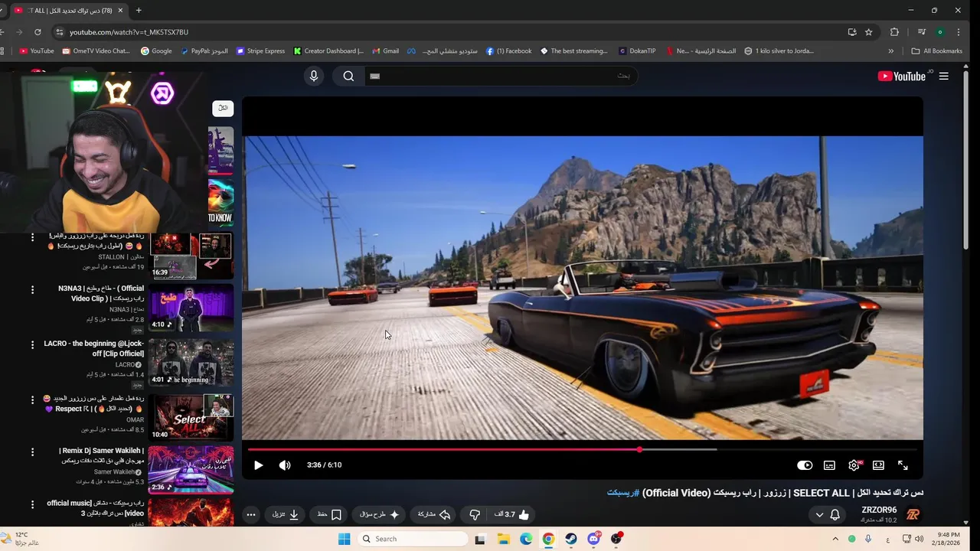The height and width of the screenshot is (551, 980).
Task: Download video using تنزيل button
Action: [x=286, y=515]
